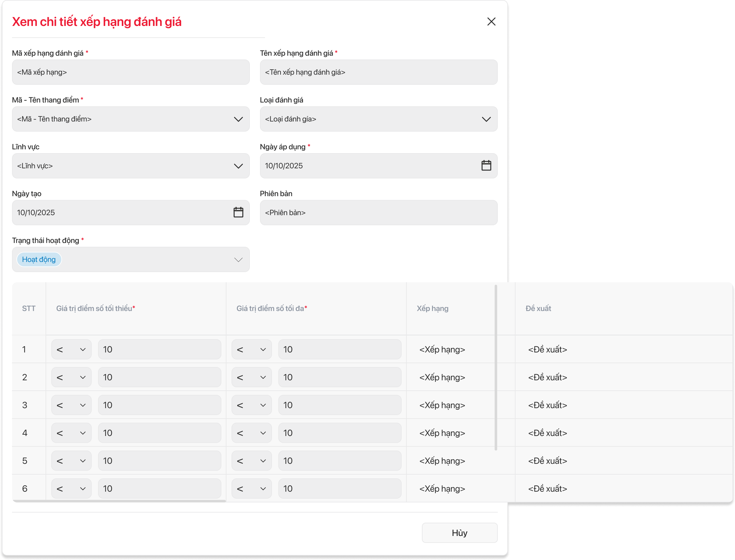735x560 pixels.
Task: Open the Loại đánh giá dropdown
Action: pyautogui.click(x=486, y=119)
